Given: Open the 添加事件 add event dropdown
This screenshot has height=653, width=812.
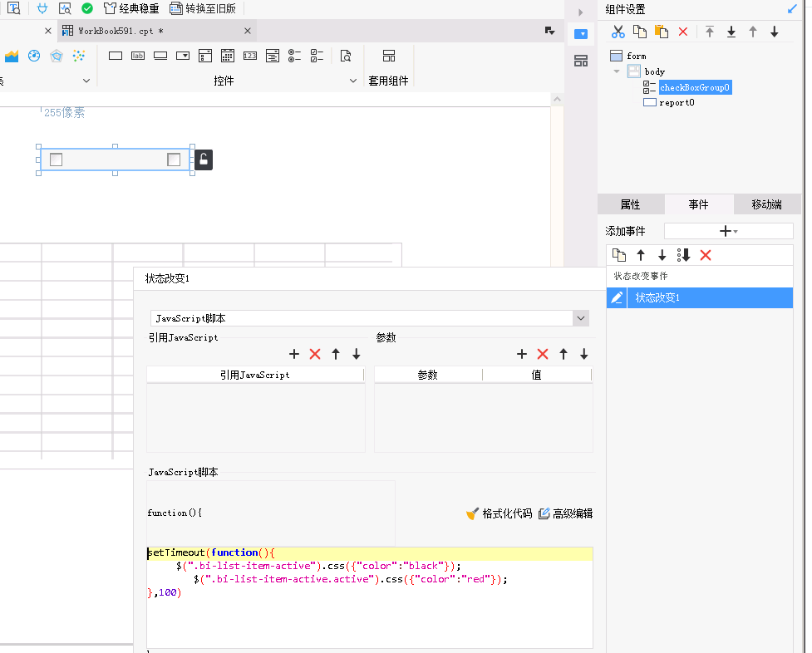Looking at the screenshot, I should (729, 231).
